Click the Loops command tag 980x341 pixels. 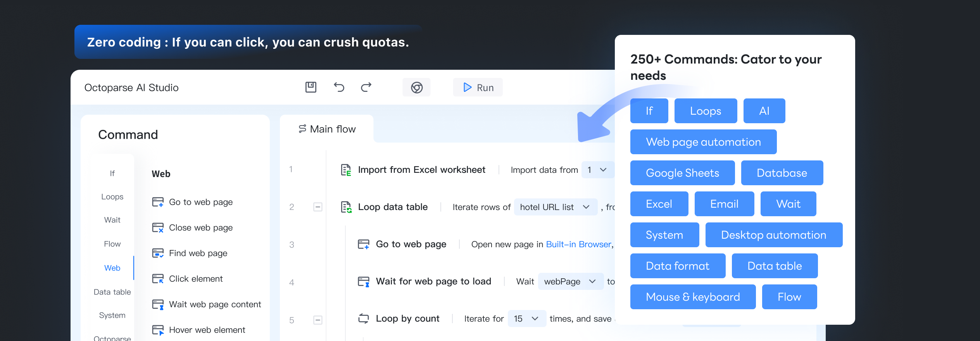706,111
